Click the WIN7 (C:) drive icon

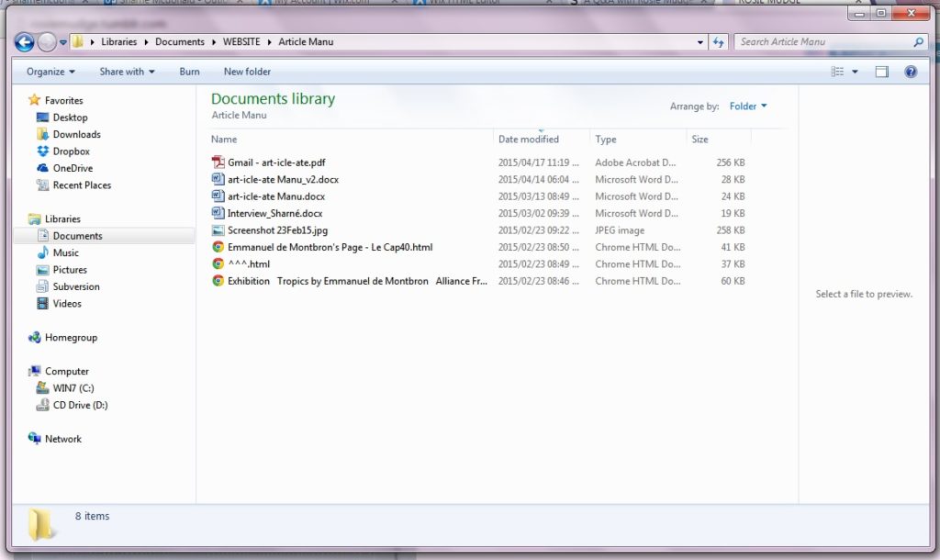tap(42, 388)
